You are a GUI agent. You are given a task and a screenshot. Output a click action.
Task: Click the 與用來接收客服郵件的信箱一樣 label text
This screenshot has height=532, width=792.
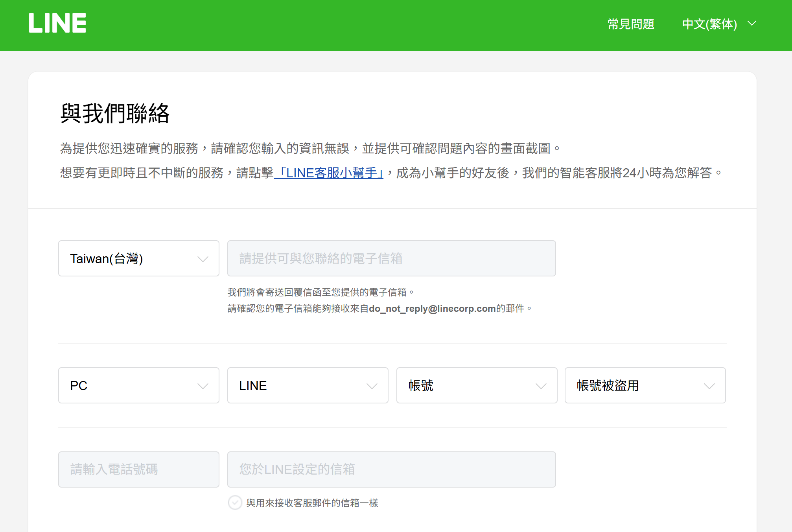tap(312, 503)
